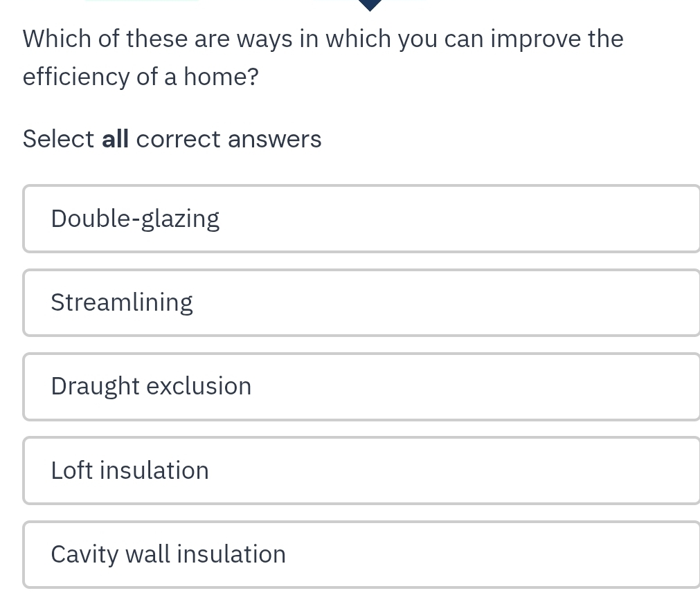Click the Streamlining text label
The width and height of the screenshot is (700, 602).
[x=122, y=303]
